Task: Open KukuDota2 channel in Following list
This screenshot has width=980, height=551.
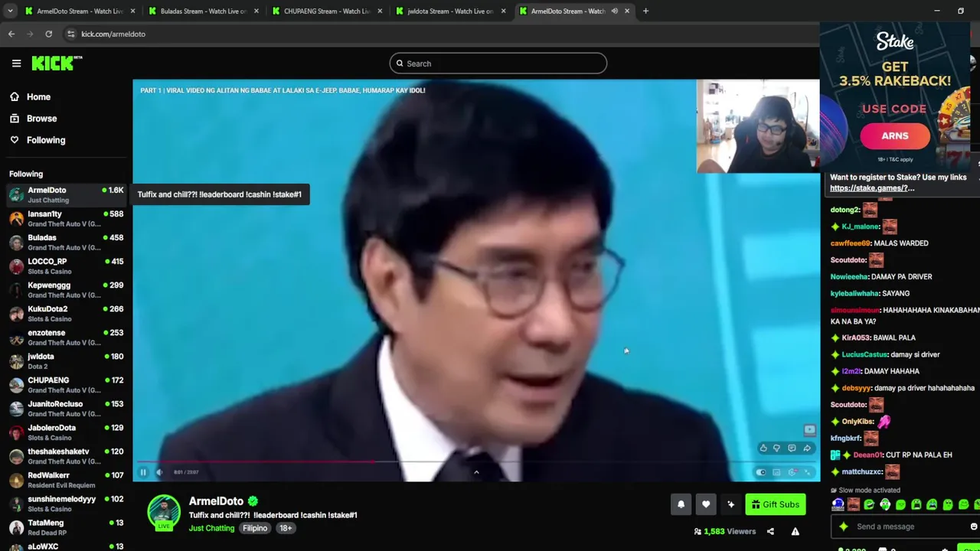Action: click(x=66, y=313)
